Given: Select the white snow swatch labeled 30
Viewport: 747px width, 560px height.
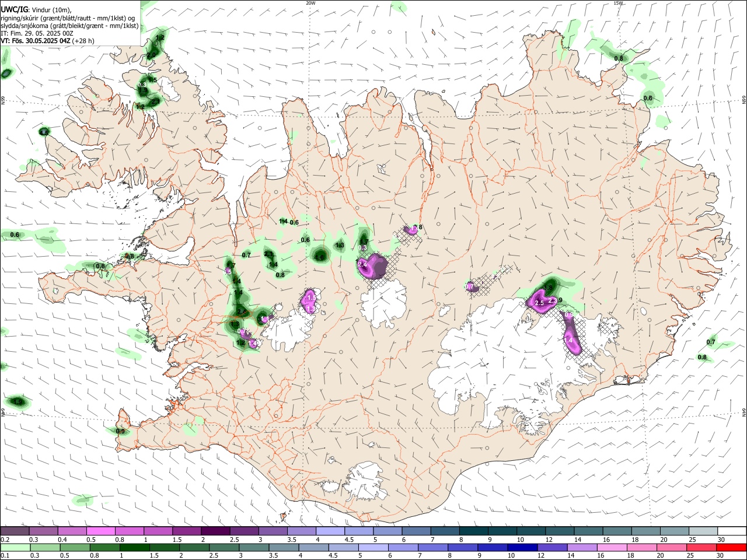Looking at the screenshot, I should 732,531.
